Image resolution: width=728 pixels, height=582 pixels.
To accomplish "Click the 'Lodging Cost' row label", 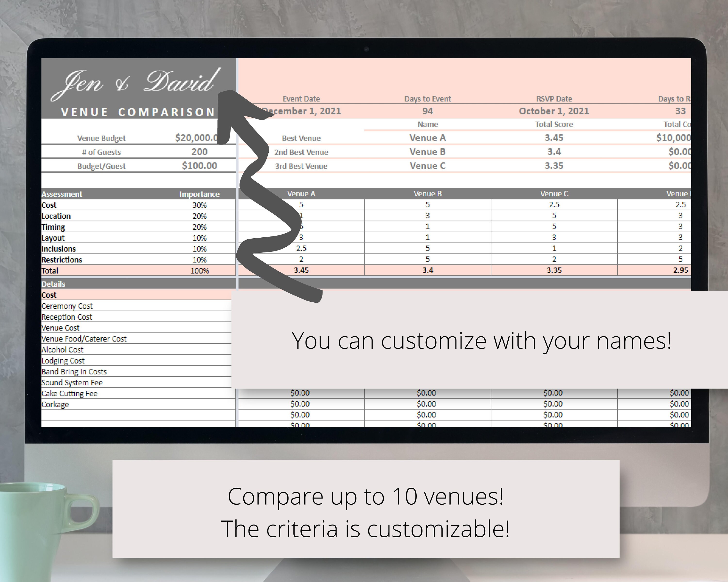I will pos(63,361).
